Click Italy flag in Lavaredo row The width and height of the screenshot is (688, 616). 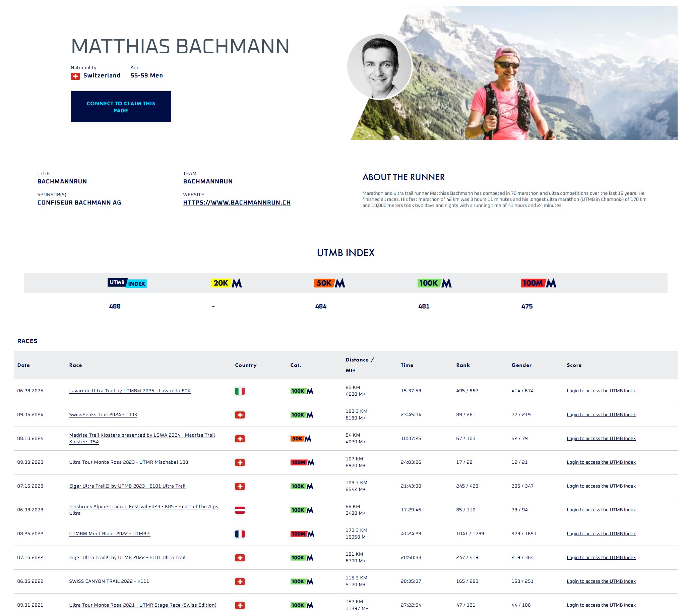tap(240, 391)
